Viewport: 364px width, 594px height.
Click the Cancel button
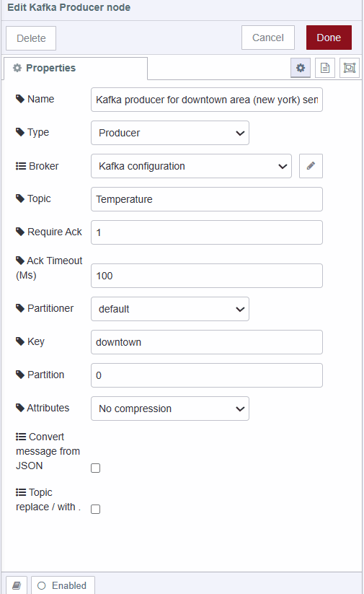pyautogui.click(x=268, y=38)
